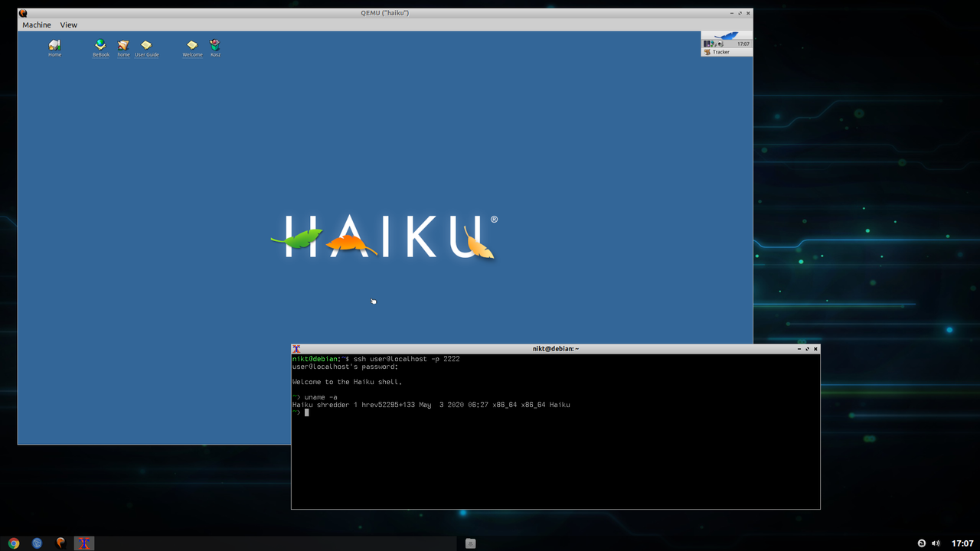Screen dimensions: 980x551
Task: Open the Machine menu in QEMU
Action: 37,24
